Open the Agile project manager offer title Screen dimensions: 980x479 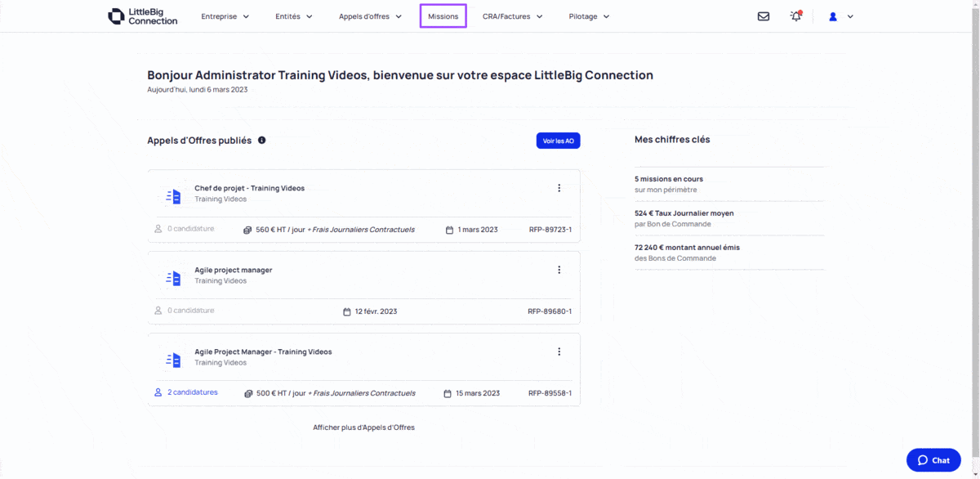click(x=234, y=270)
